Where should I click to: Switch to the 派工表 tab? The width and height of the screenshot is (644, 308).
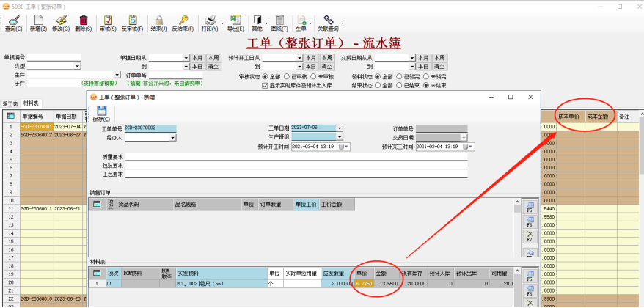click(10, 104)
